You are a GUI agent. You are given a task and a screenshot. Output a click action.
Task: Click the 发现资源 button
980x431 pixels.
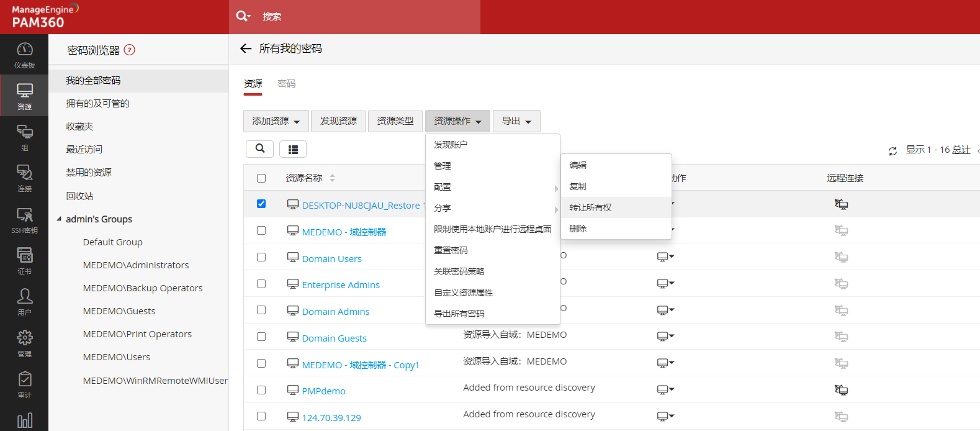[338, 121]
